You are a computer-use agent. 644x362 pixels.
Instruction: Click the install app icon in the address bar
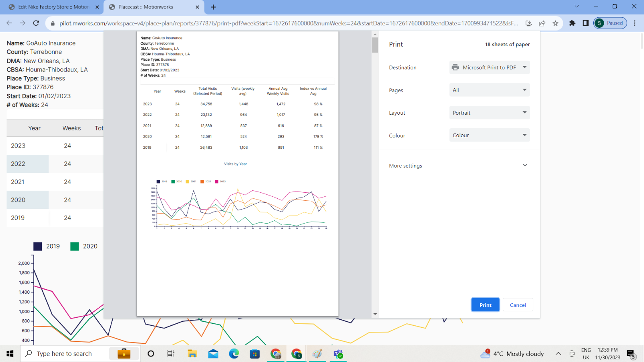tap(528, 23)
